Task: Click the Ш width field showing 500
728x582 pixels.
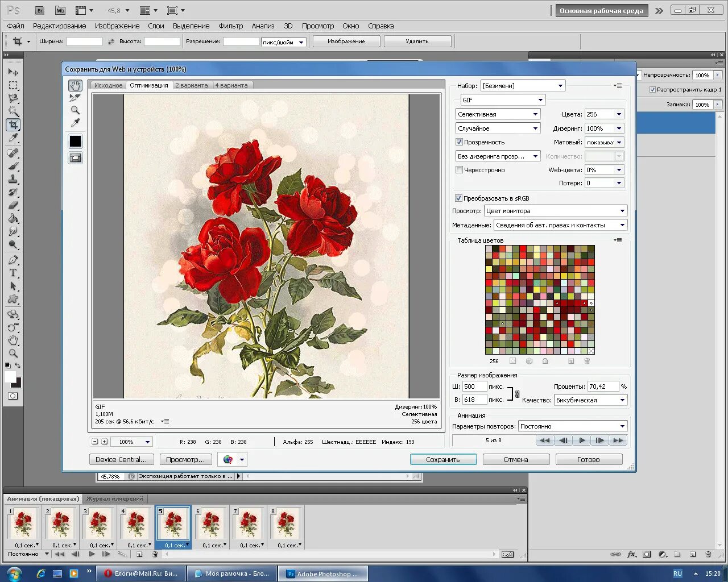Action: point(474,386)
